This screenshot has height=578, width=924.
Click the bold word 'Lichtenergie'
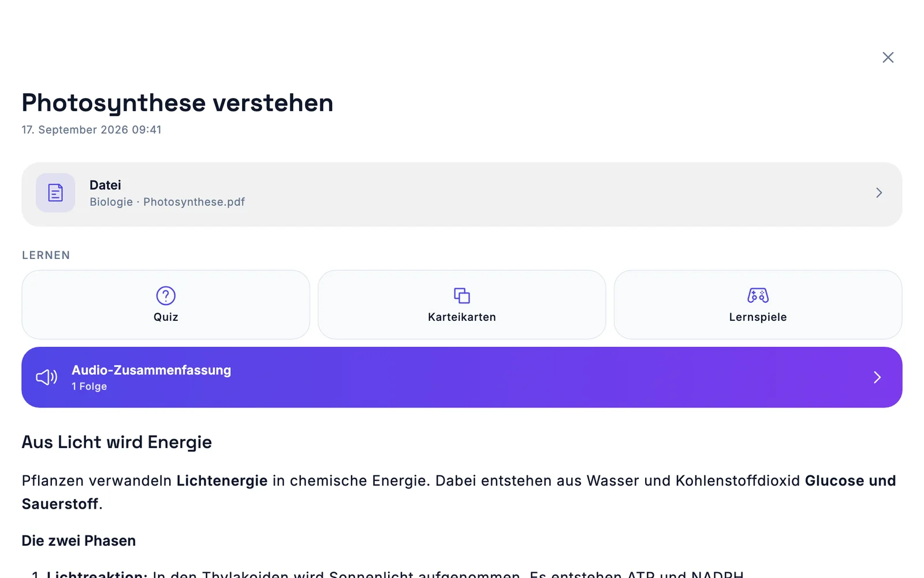(x=222, y=481)
